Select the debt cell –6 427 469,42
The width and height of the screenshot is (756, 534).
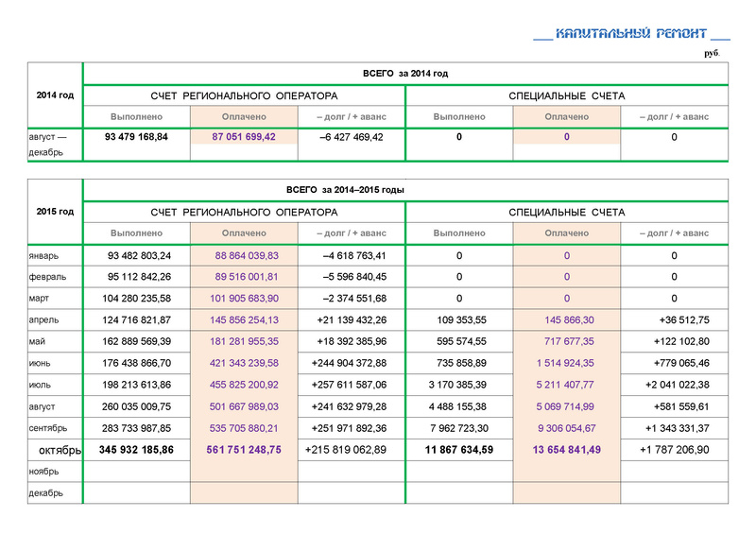tap(351, 137)
